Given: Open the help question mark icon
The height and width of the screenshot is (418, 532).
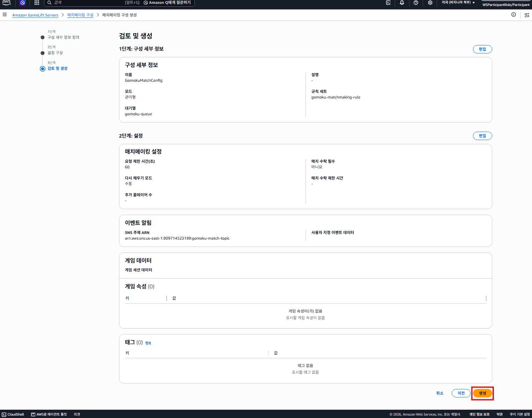Looking at the screenshot, I should coord(416,3).
